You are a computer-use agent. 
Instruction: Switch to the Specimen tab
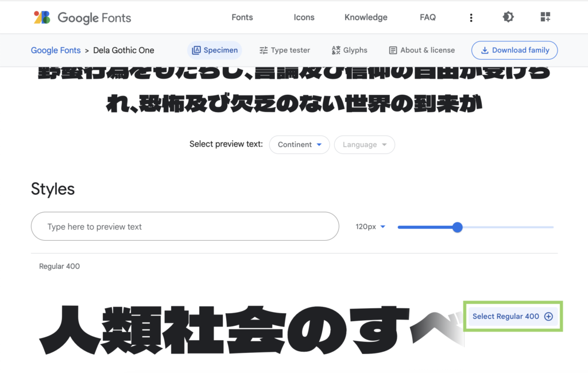pyautogui.click(x=214, y=51)
